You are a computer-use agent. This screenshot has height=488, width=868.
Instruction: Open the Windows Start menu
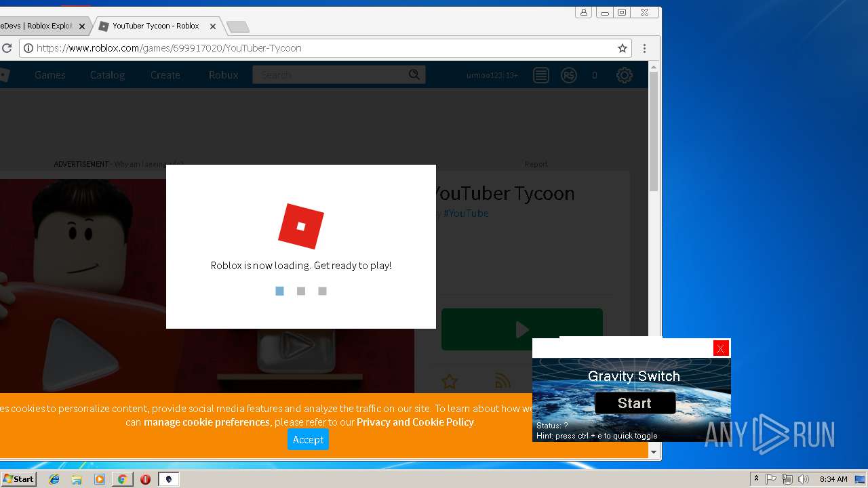pos(18,479)
